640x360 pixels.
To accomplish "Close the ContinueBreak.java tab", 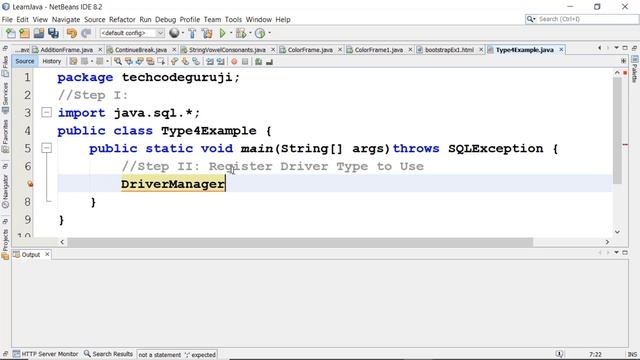I will tap(174, 49).
